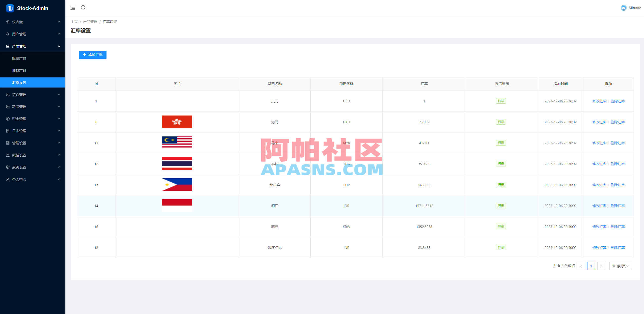644x314 pixels.
Task: Click the 添加汇率 add rate button
Action: click(x=92, y=54)
